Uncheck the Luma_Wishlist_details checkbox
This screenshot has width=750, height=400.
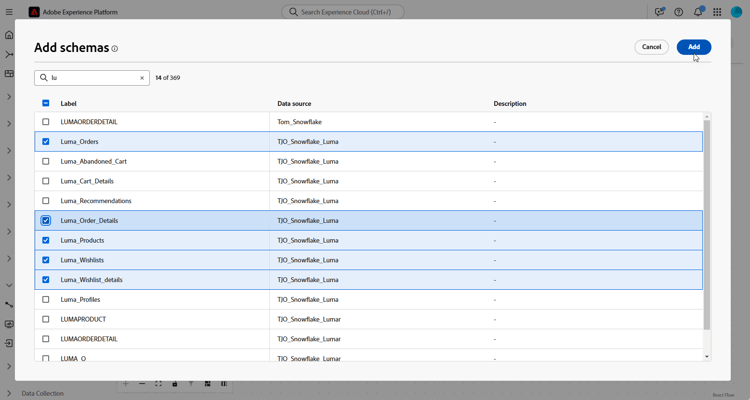click(45, 280)
